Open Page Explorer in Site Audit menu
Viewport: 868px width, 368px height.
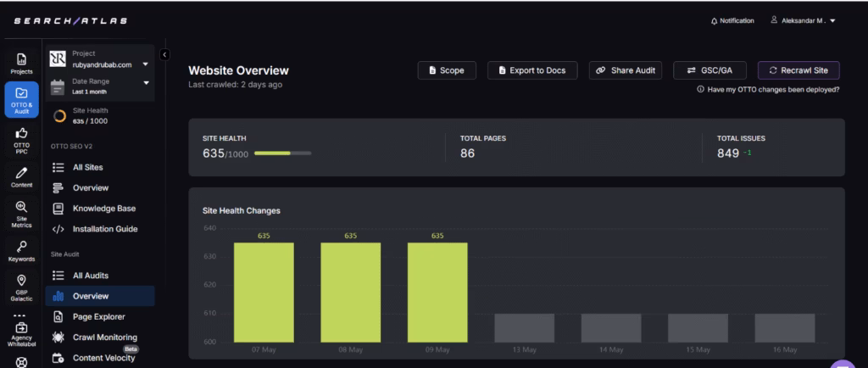(x=98, y=317)
